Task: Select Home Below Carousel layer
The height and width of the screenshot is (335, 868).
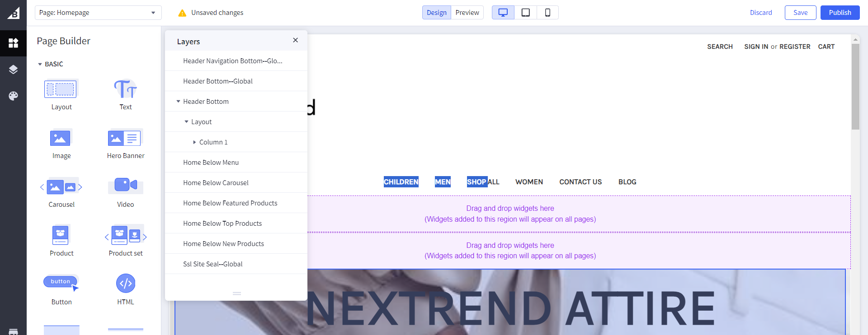Action: click(236, 183)
